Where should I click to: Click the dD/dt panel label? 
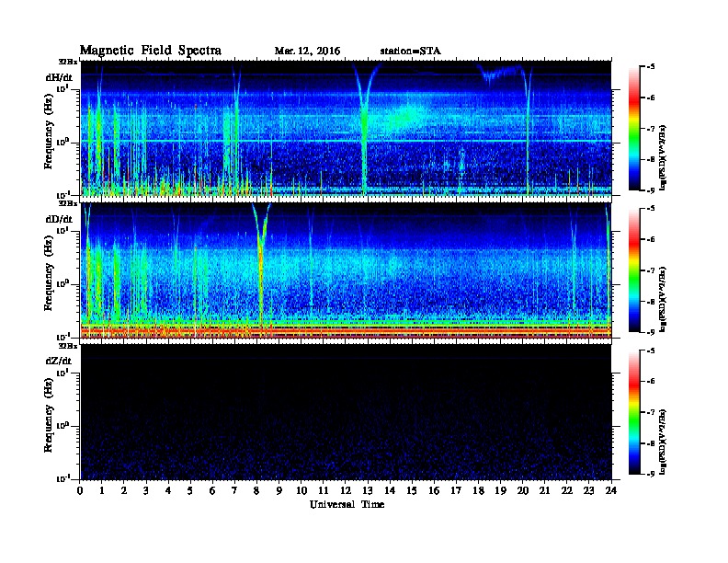click(59, 219)
